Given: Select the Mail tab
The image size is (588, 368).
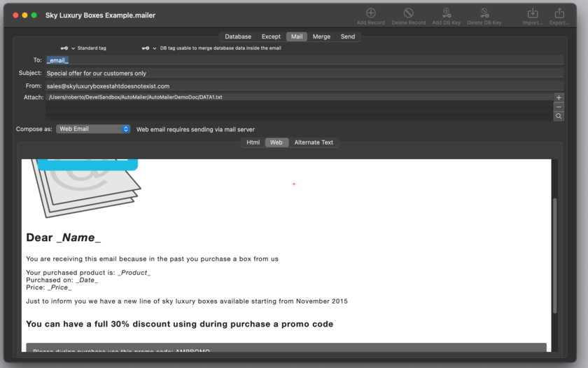Looking at the screenshot, I should coord(297,36).
